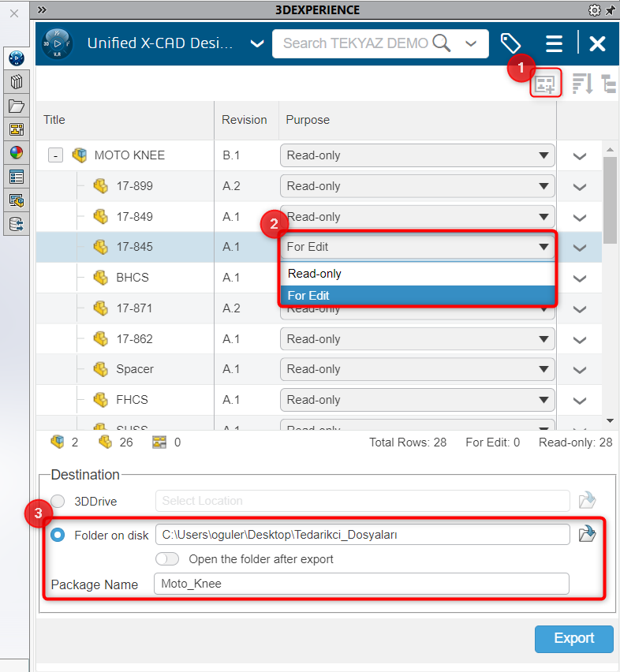The width and height of the screenshot is (620, 672).
Task: Click the table vertical scrollbar thumb
Action: 610,200
